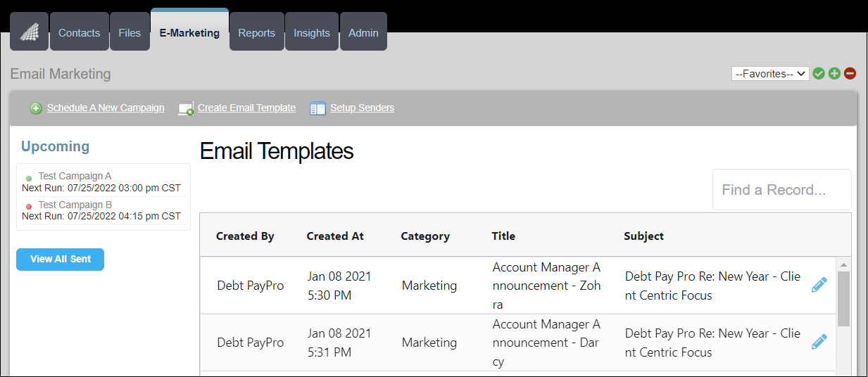The image size is (868, 377).
Task: Click plus icon beside Schedule A New Campaign
Action: tap(36, 108)
